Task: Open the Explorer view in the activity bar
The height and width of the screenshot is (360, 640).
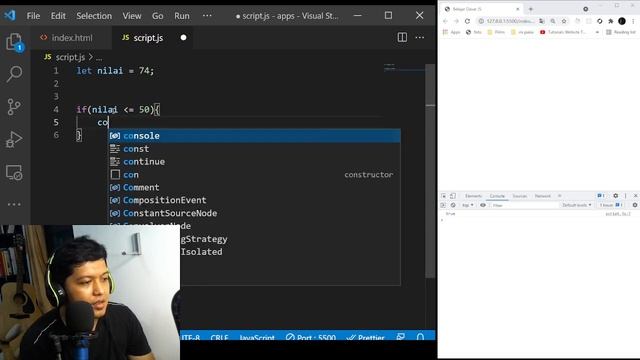Action: (15, 42)
